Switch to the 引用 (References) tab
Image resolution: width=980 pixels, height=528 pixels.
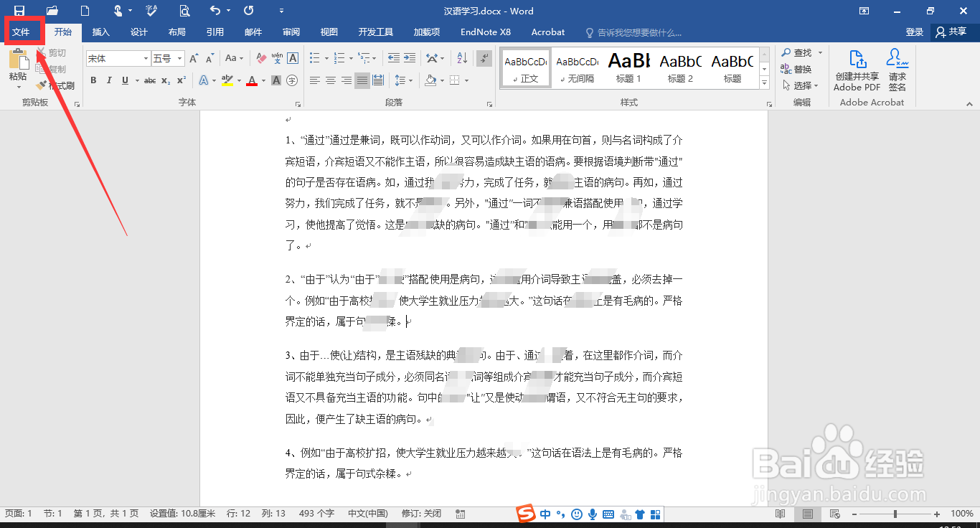pyautogui.click(x=215, y=32)
